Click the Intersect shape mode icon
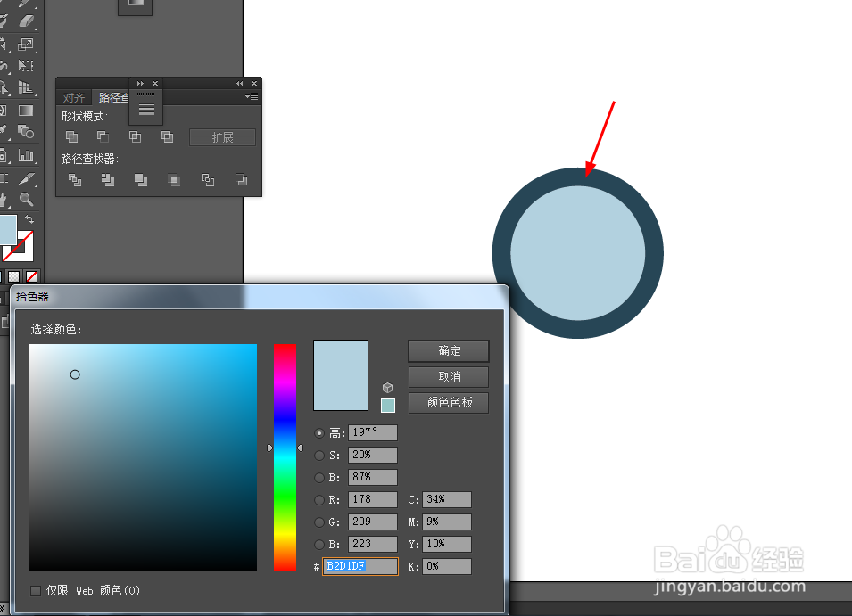This screenshot has width=852, height=616. pos(135,136)
